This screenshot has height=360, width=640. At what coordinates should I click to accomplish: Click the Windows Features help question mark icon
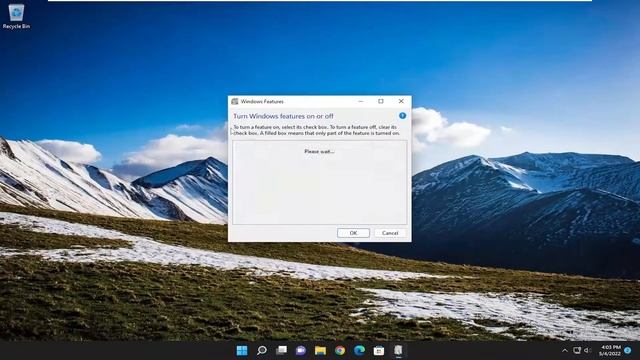tap(402, 116)
